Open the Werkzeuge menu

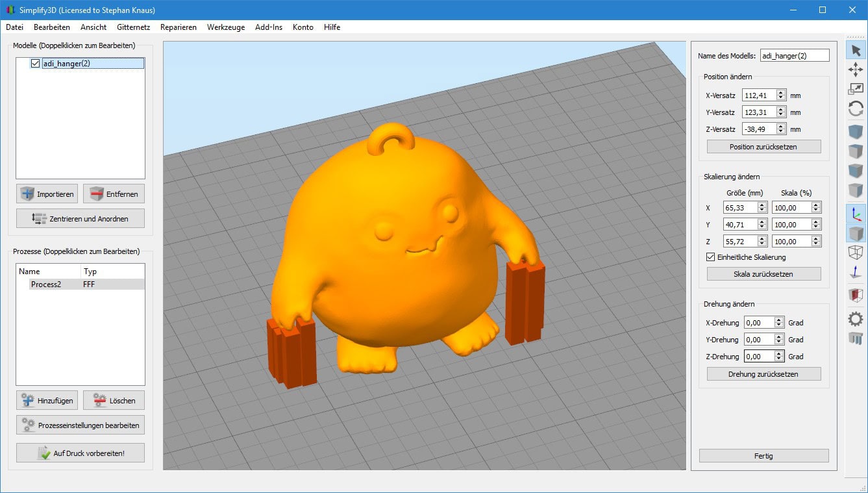(x=226, y=27)
